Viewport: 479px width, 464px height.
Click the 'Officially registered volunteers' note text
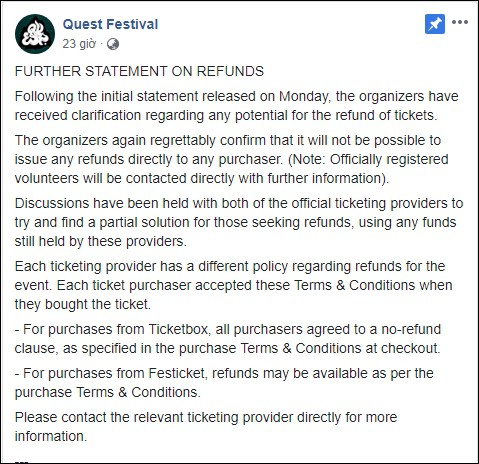pyautogui.click(x=231, y=169)
